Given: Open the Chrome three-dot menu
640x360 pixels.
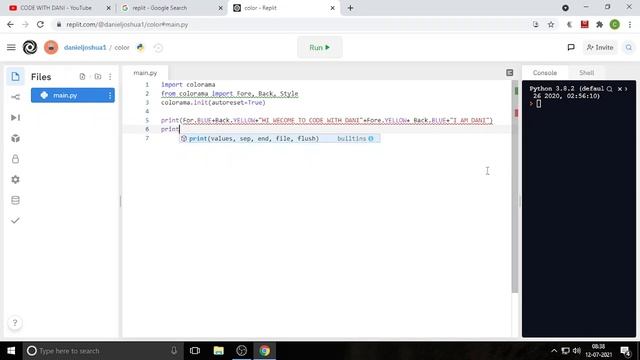Looking at the screenshot, I should [x=630, y=24].
